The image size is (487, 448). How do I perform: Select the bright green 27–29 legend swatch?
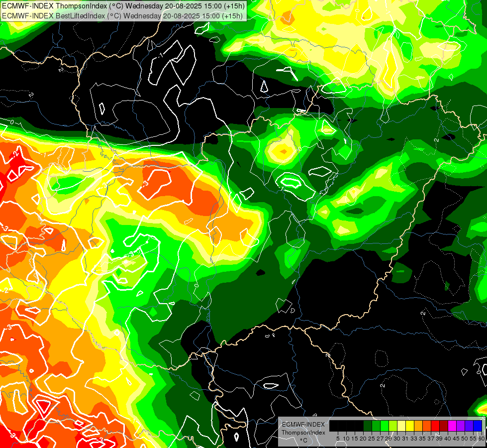pyautogui.click(x=385, y=426)
